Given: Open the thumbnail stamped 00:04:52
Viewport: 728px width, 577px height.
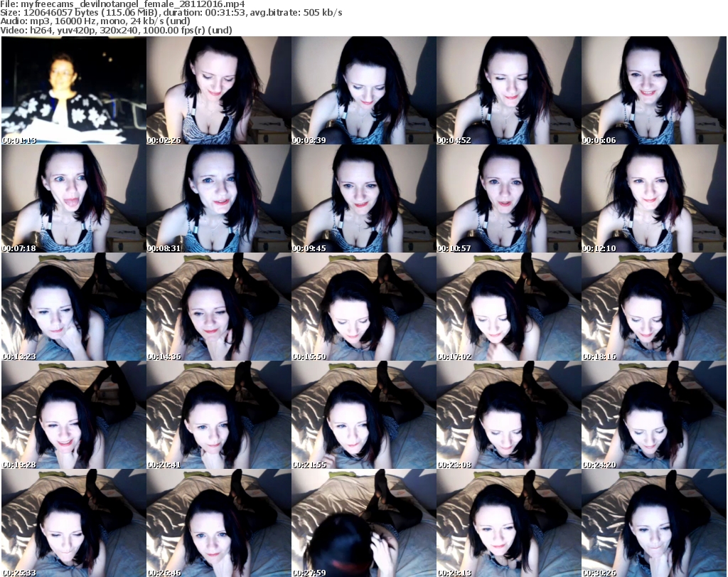Looking at the screenshot, I should tap(509, 91).
